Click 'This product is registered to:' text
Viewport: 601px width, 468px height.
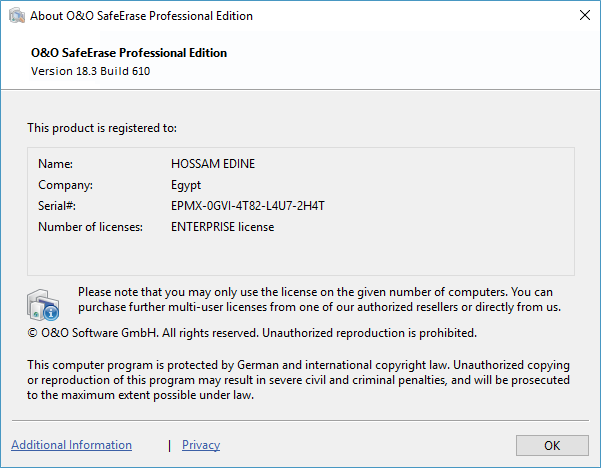point(102,128)
